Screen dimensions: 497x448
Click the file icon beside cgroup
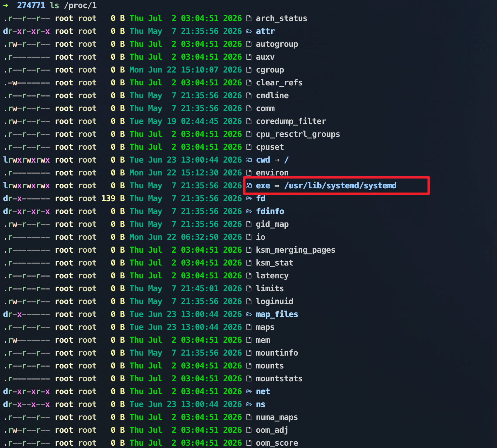[249, 70]
